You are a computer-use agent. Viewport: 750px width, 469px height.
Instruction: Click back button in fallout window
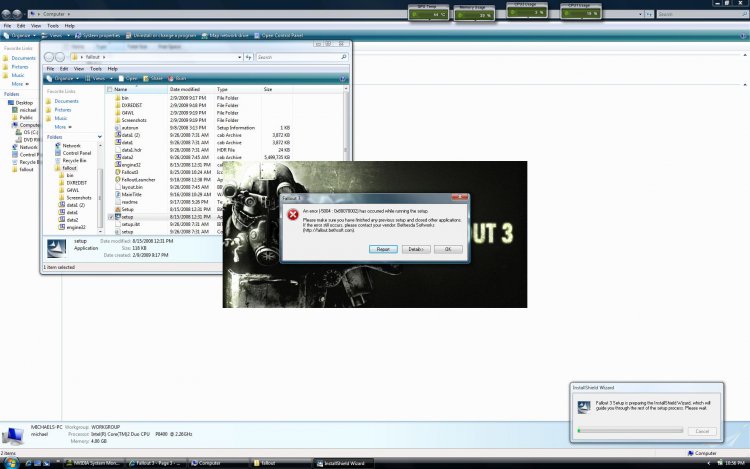tap(49, 57)
